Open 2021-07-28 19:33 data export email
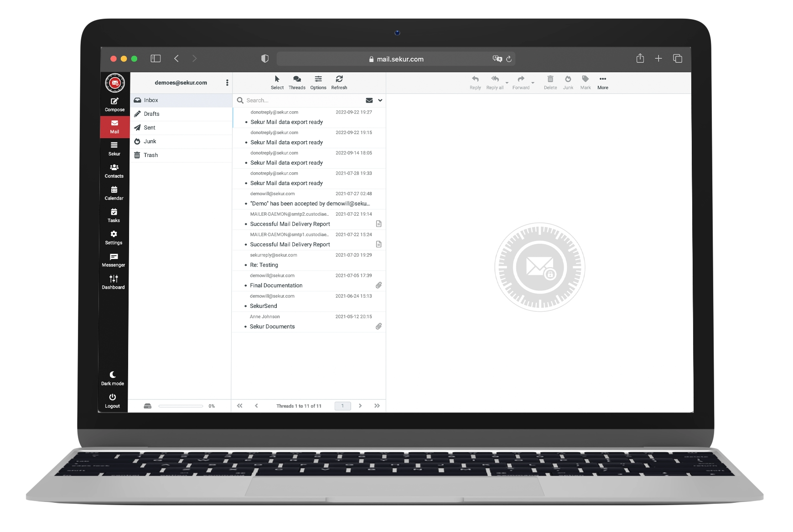The width and height of the screenshot is (793, 532). tap(309, 179)
